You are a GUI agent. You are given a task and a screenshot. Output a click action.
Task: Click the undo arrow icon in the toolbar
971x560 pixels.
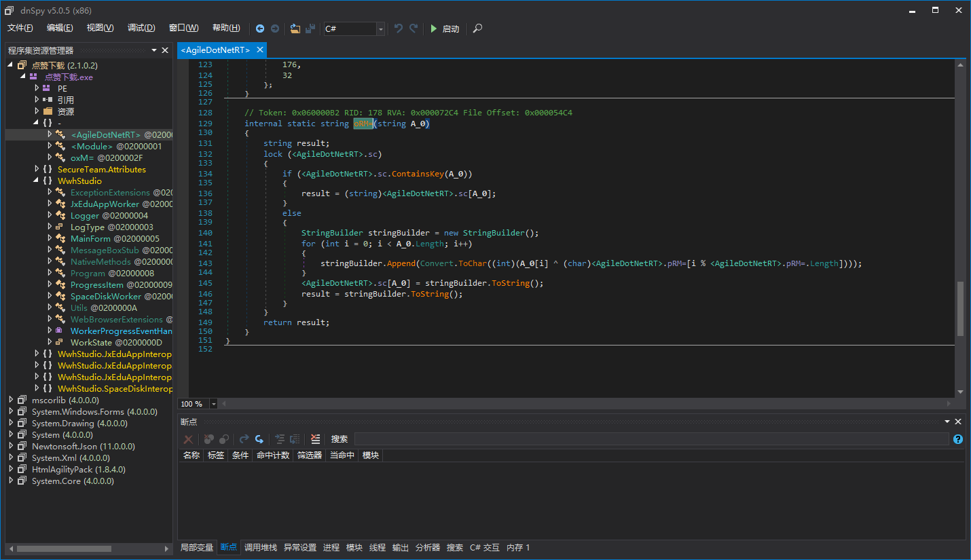[x=399, y=29]
